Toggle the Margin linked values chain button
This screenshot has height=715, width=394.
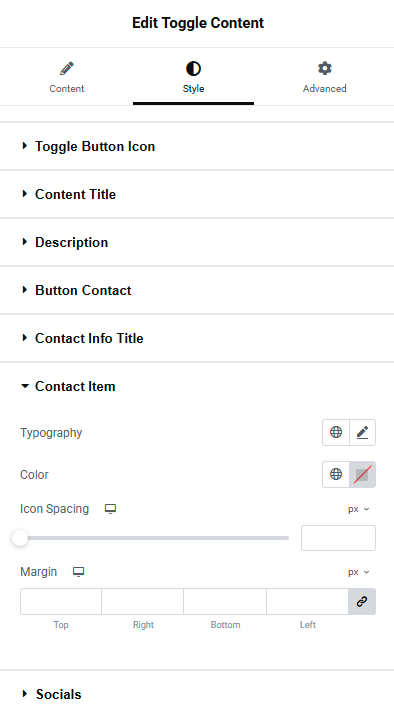pos(362,601)
